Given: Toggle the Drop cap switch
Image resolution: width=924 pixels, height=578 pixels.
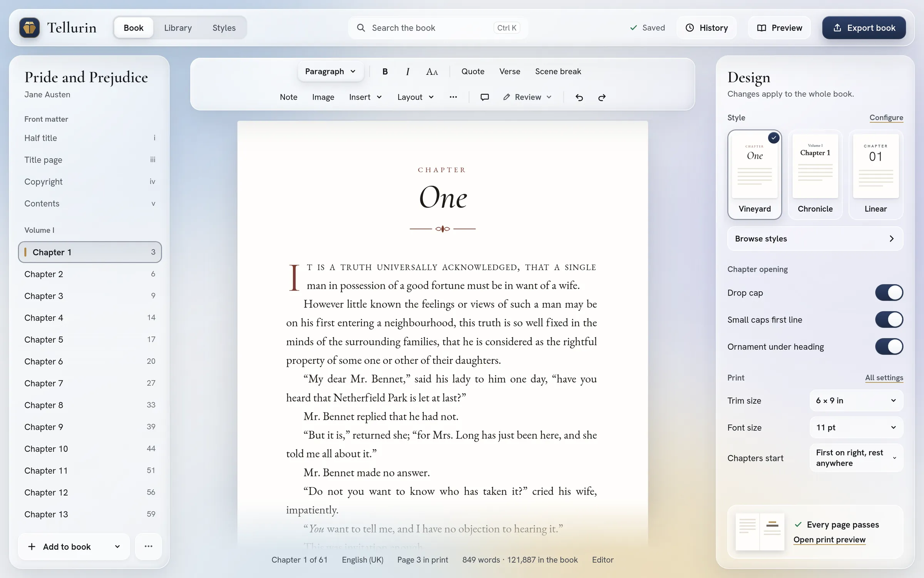Looking at the screenshot, I should click(x=889, y=293).
